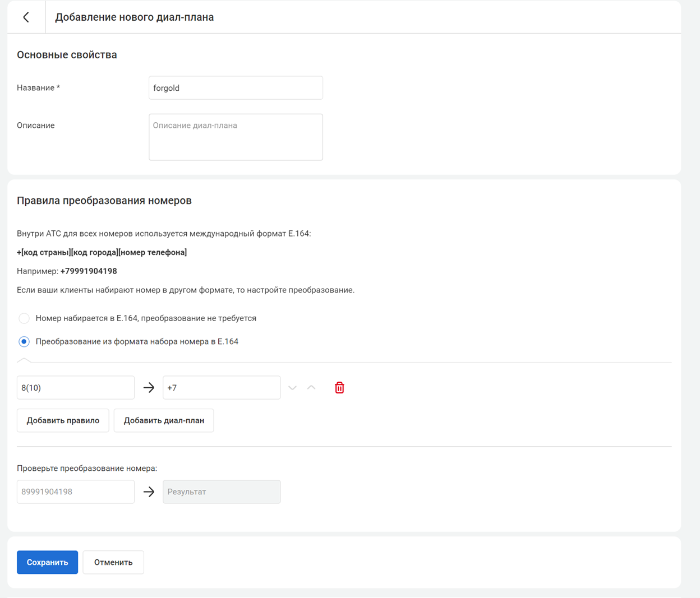Go back using the header arrow
700x598 pixels.
coord(26,17)
